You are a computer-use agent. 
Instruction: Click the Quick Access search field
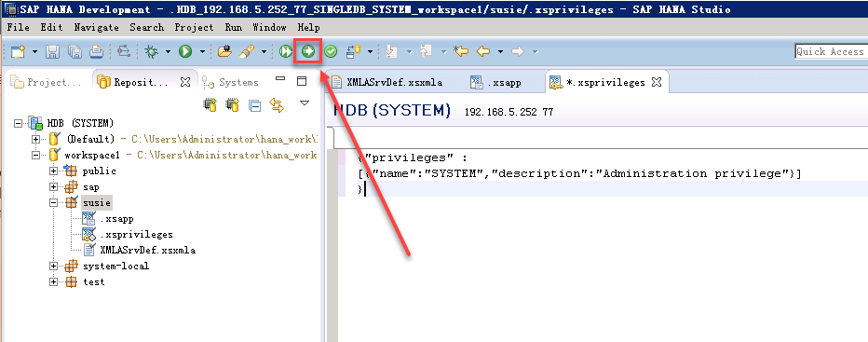coord(831,51)
